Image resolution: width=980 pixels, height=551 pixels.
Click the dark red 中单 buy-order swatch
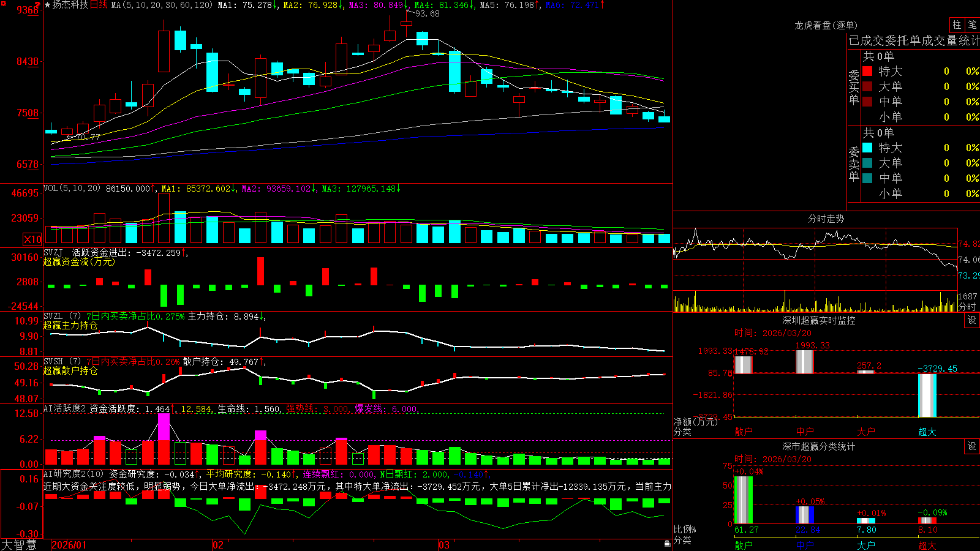point(867,102)
